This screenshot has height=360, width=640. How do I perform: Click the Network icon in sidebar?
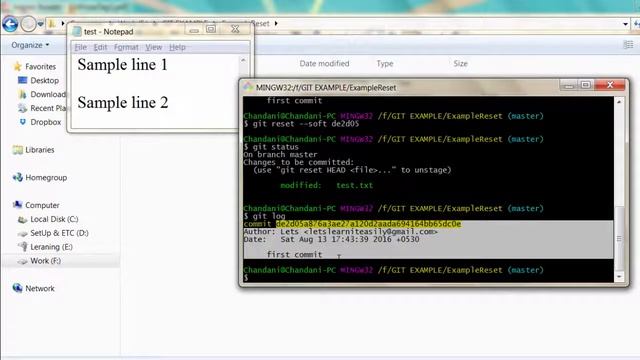coord(18,288)
